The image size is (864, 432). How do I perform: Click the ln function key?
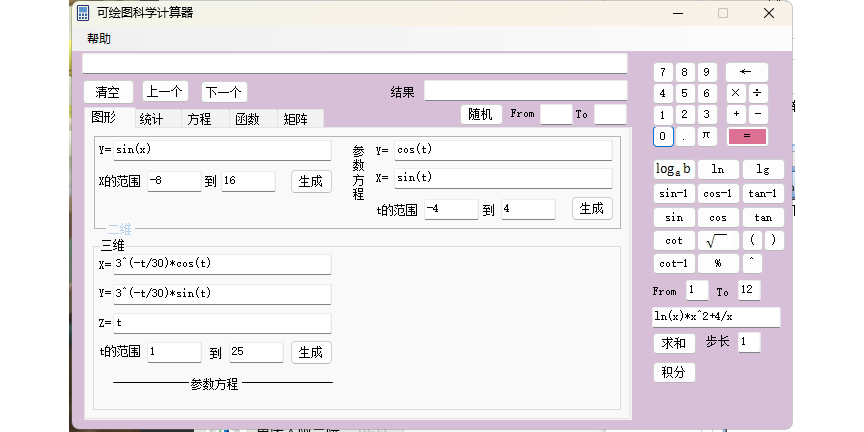[x=718, y=169]
